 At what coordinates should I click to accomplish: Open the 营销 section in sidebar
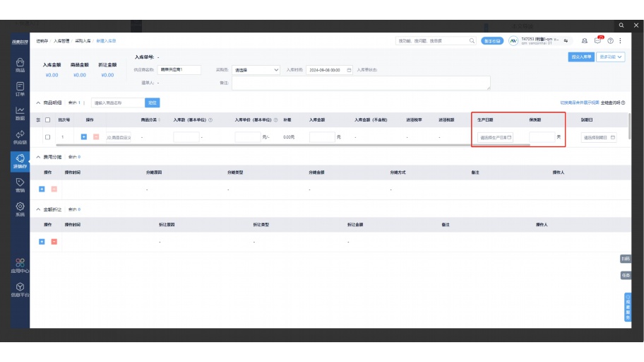click(x=20, y=185)
